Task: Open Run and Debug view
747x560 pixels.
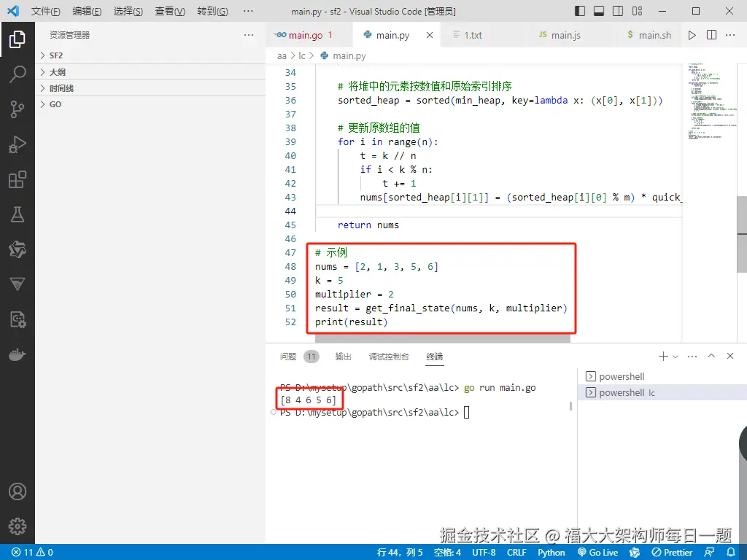Action: (x=18, y=144)
